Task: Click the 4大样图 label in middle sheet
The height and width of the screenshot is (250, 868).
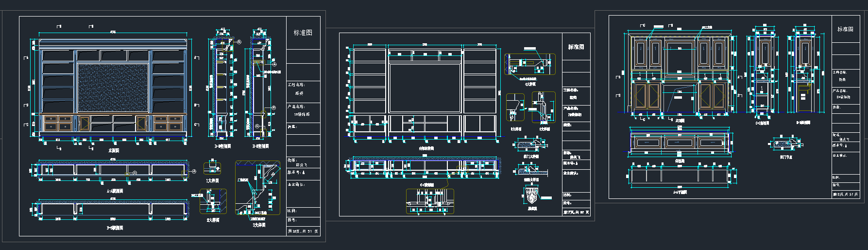Action: [529, 84]
